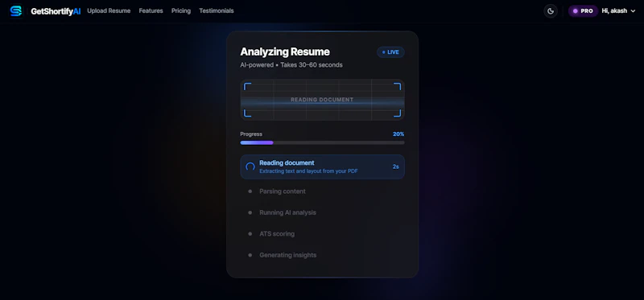This screenshot has width=644, height=300.
Task: Click the 20% progress value
Action: 398,134
